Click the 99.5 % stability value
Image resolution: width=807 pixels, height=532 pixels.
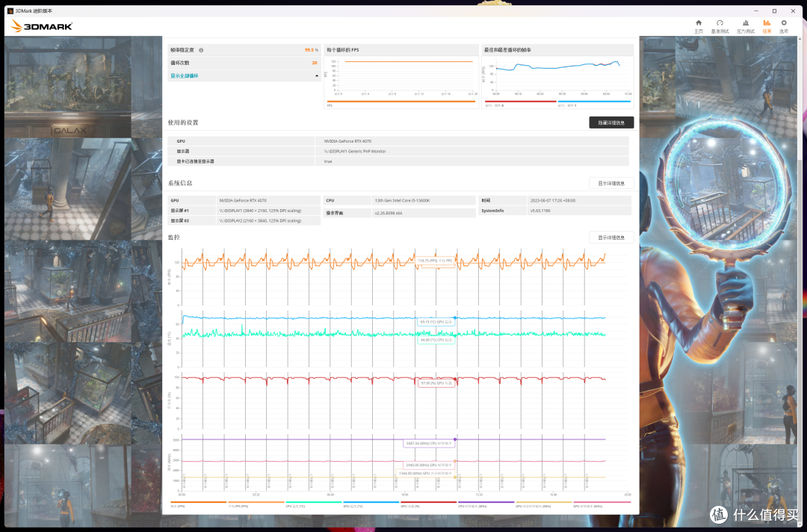pyautogui.click(x=311, y=50)
